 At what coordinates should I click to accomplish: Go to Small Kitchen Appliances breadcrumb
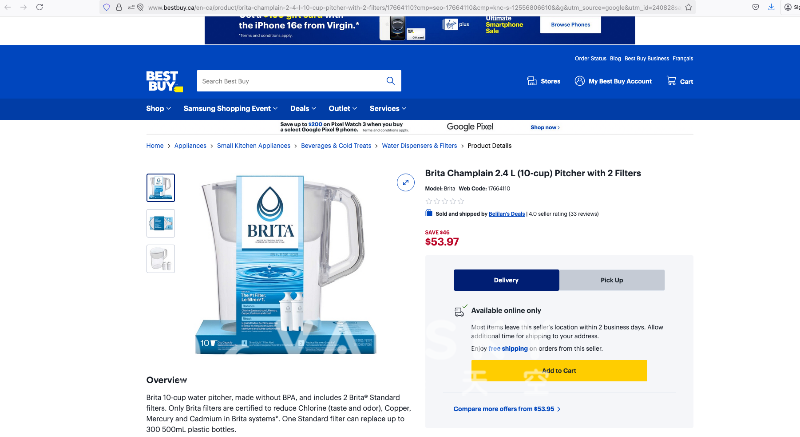click(254, 146)
